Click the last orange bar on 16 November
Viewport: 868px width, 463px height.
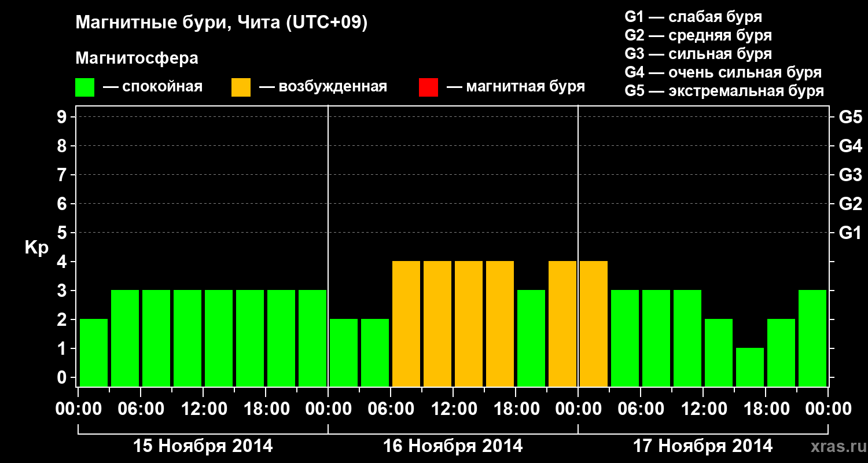click(x=562, y=324)
